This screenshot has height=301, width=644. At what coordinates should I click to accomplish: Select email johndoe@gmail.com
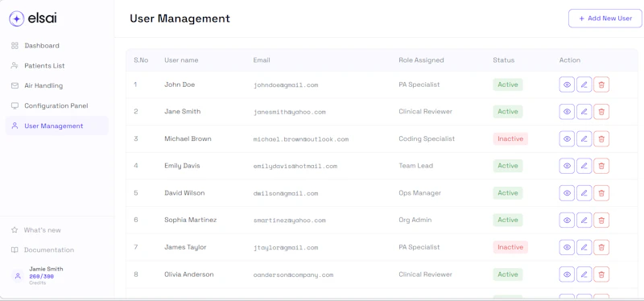[286, 85]
